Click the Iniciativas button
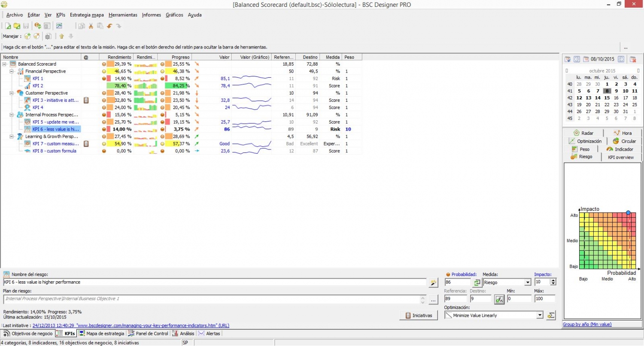This screenshot has width=644, height=346. [x=419, y=316]
